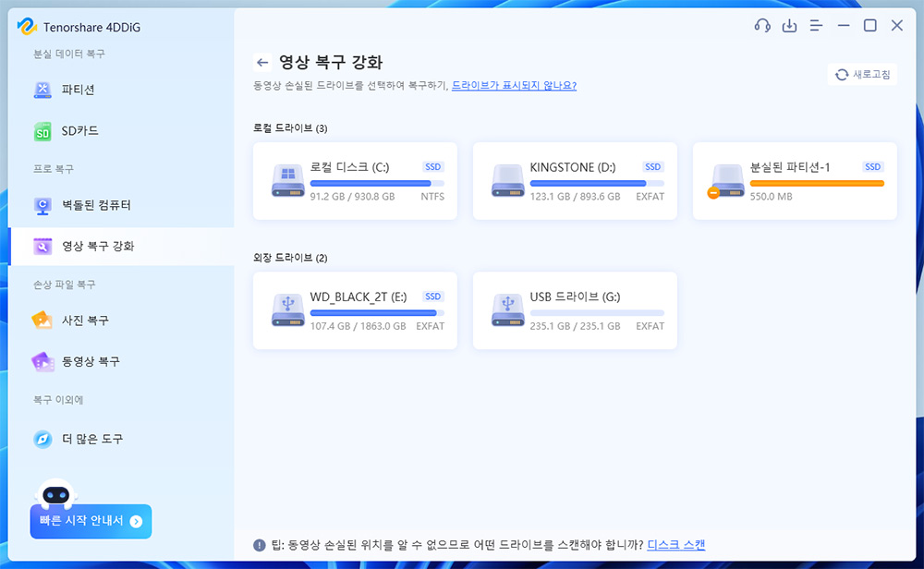Click the 디스크 스캔 link
This screenshot has height=569, width=924.
pos(676,545)
